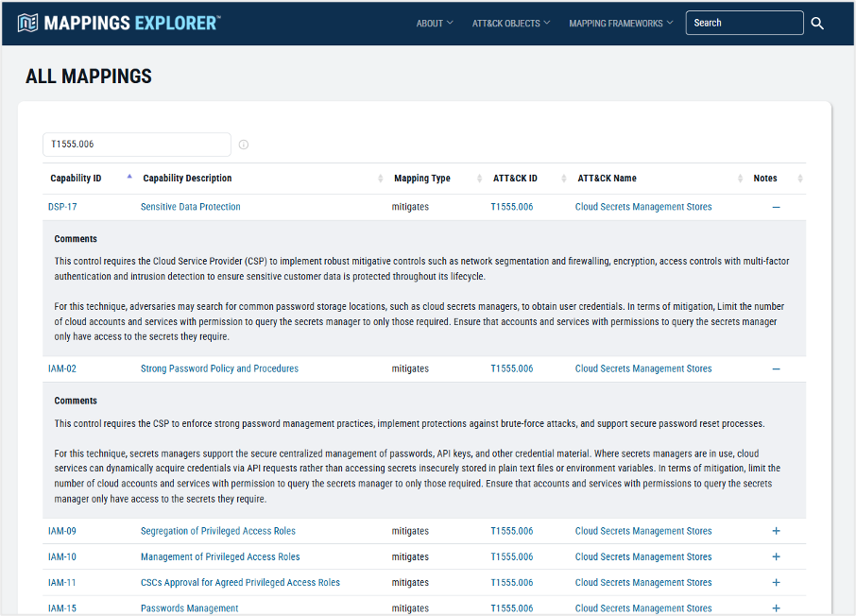The image size is (856, 616).
Task: Click sort arrows on Capability Description column
Action: [x=381, y=179]
